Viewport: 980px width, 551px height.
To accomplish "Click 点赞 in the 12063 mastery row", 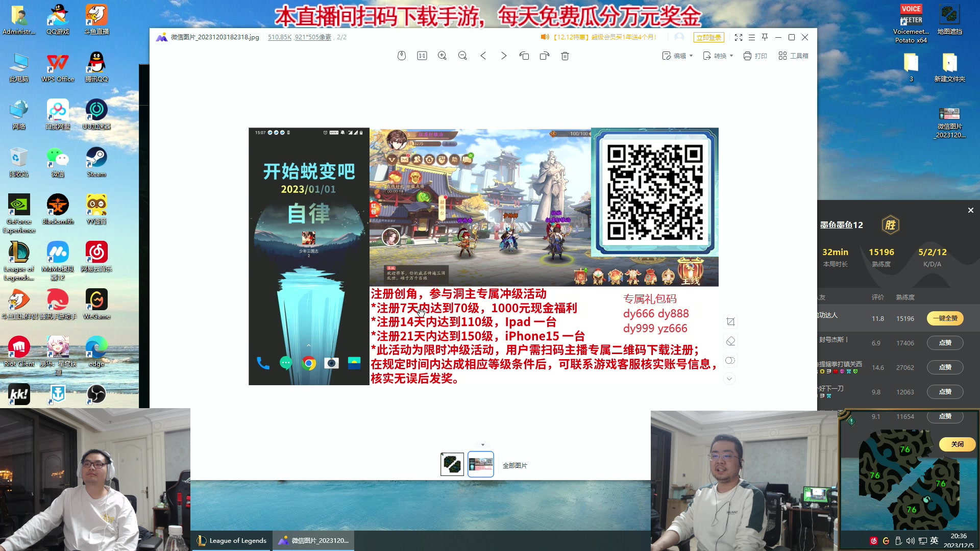I will 945,392.
